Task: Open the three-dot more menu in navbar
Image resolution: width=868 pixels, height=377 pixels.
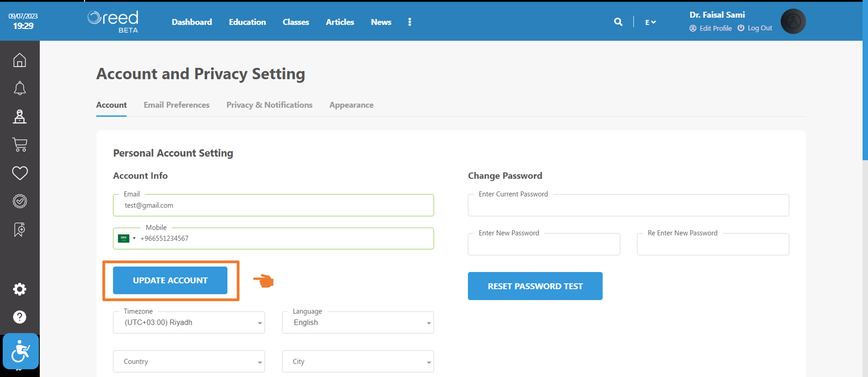Action: (409, 22)
